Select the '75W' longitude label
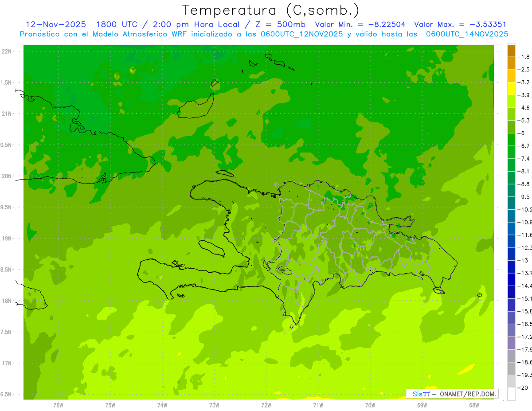This screenshot has height=411, width=532. 110,405
